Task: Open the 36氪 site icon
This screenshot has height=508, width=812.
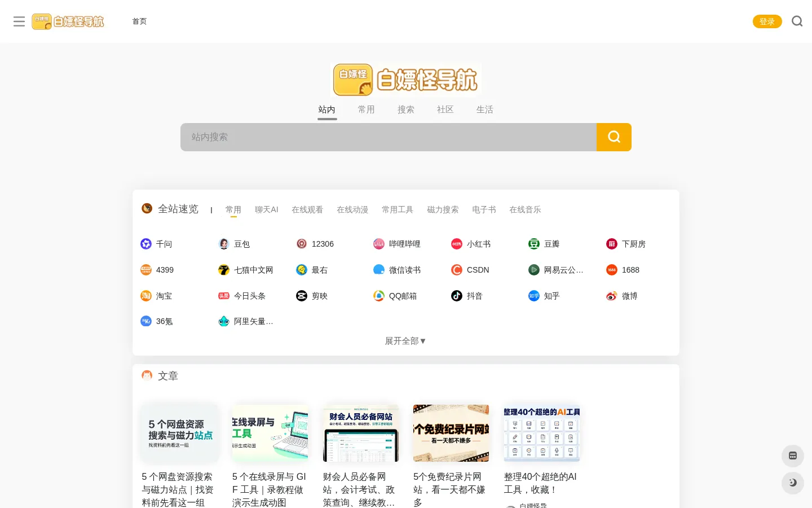Action: tap(146, 321)
